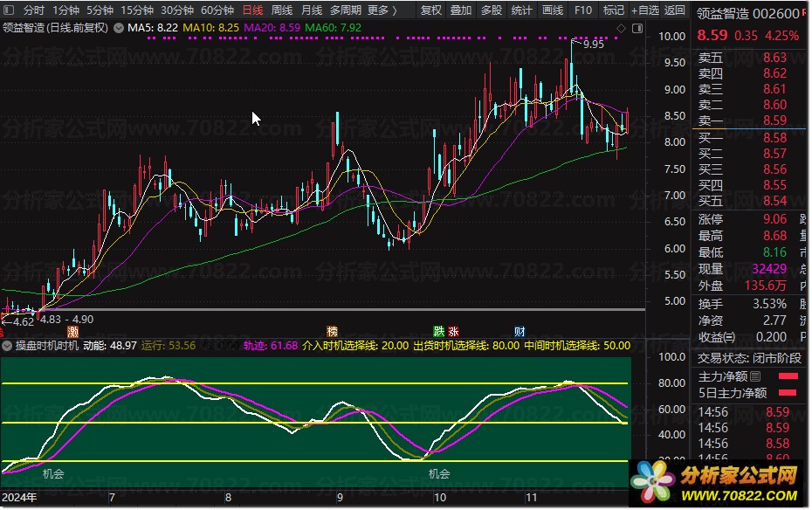Click the 9.95 high price marker
The image size is (812, 510).
594,44
